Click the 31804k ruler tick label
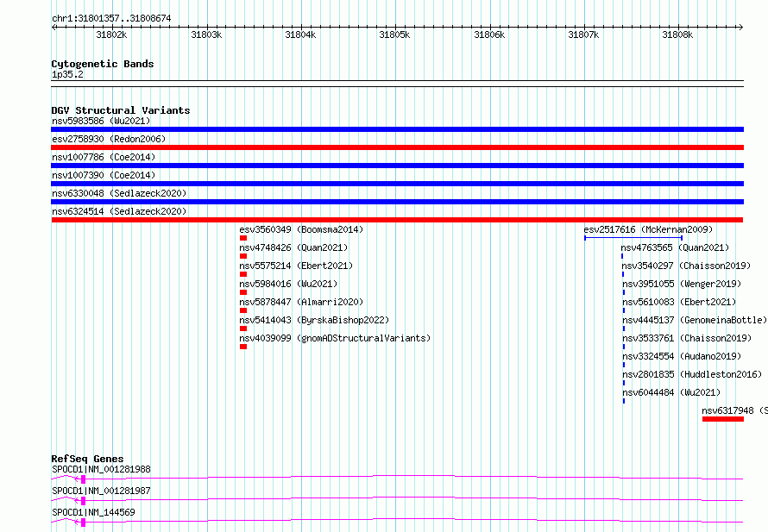The width and height of the screenshot is (768, 532). [300, 34]
